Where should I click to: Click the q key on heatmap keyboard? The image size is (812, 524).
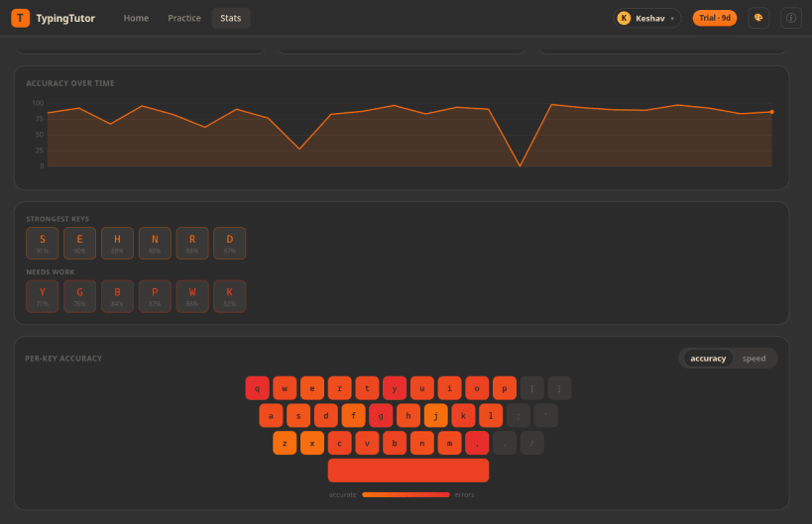click(x=258, y=388)
